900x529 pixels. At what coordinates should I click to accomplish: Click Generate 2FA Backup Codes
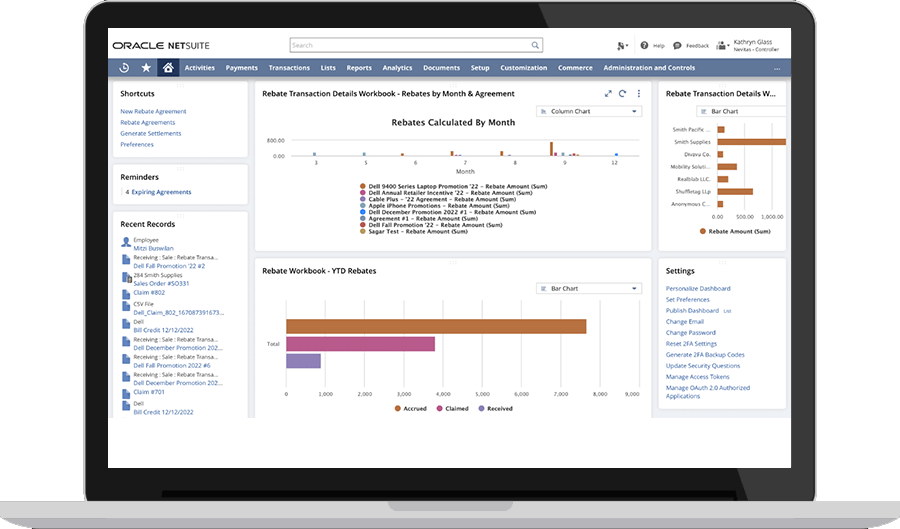tap(705, 355)
